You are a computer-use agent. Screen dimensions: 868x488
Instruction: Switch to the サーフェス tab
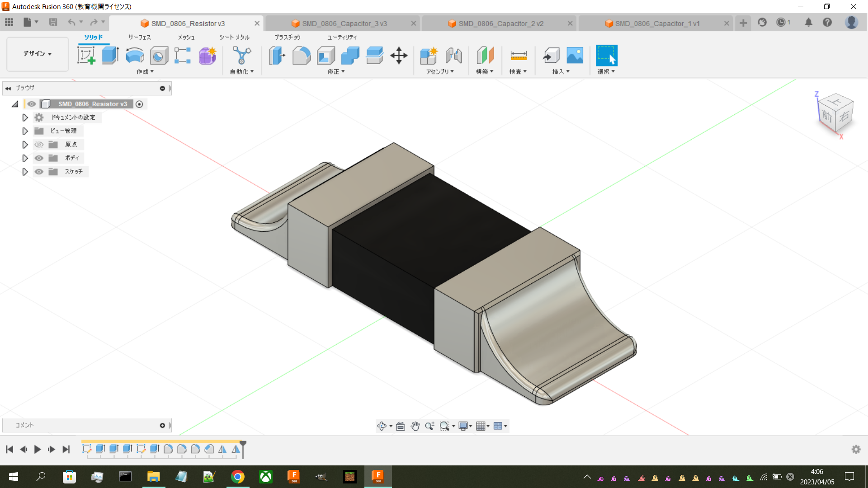point(139,37)
